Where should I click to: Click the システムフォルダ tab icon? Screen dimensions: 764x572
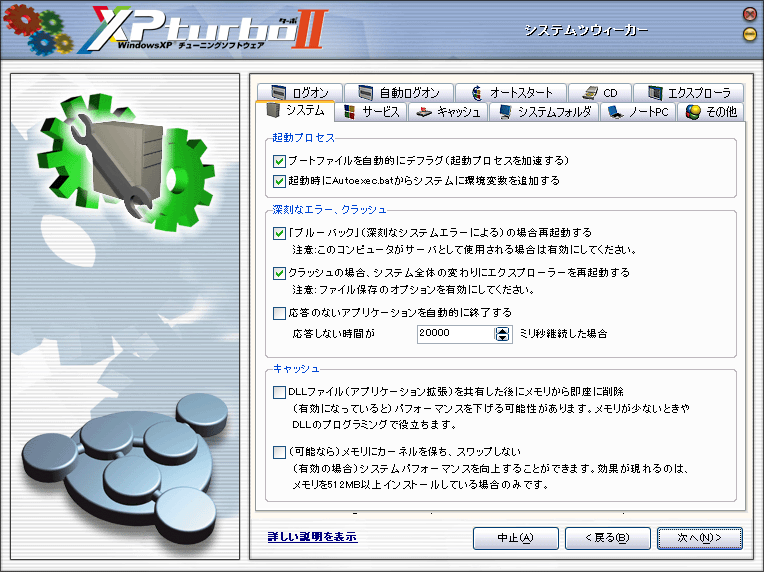coord(505,112)
